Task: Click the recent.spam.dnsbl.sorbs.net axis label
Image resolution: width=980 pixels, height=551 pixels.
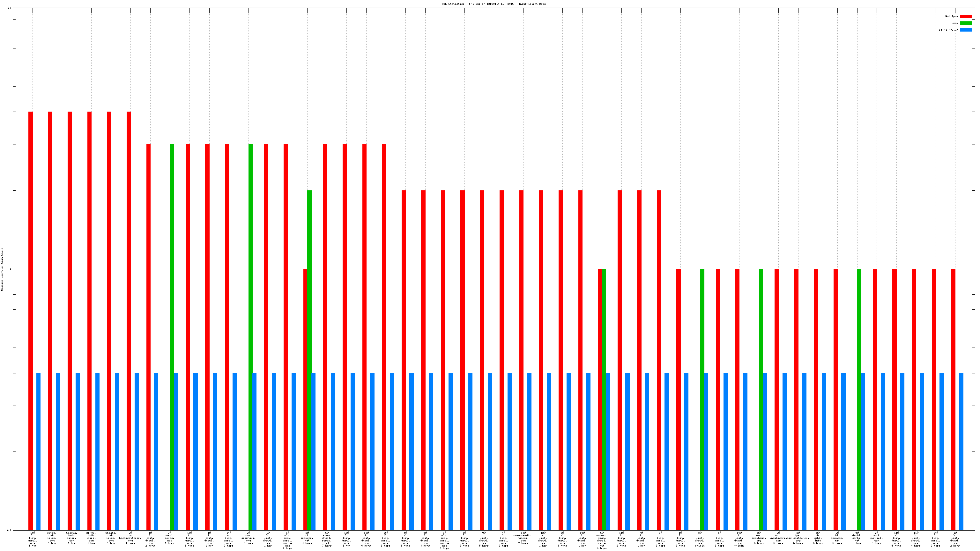Action: pos(602,540)
